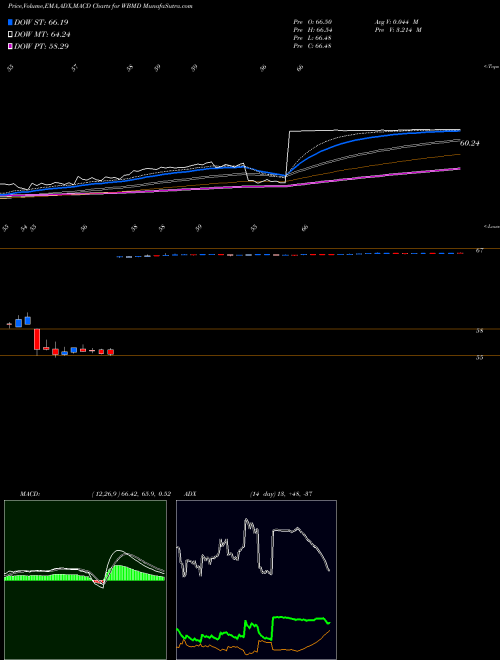Click the 60.24 price label on EMA chart
This screenshot has height=660, width=500.
pyautogui.click(x=470, y=144)
